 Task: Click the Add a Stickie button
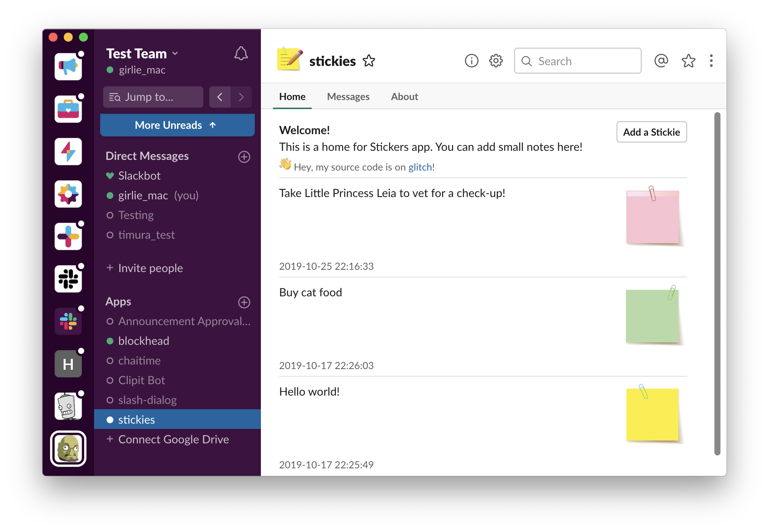click(651, 132)
